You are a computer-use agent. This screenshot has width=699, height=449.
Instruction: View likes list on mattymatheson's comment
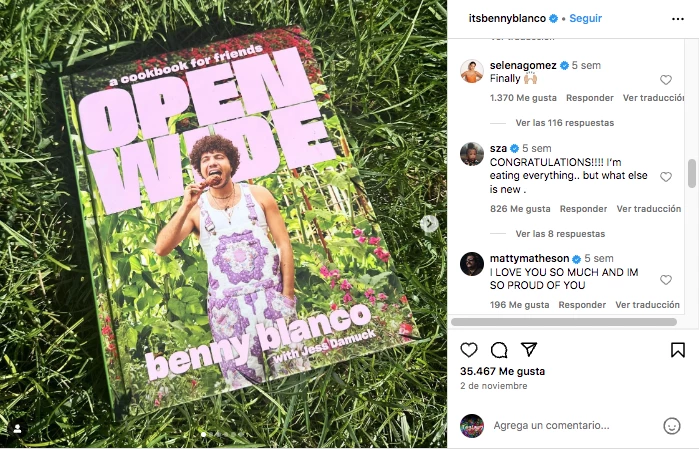click(520, 305)
